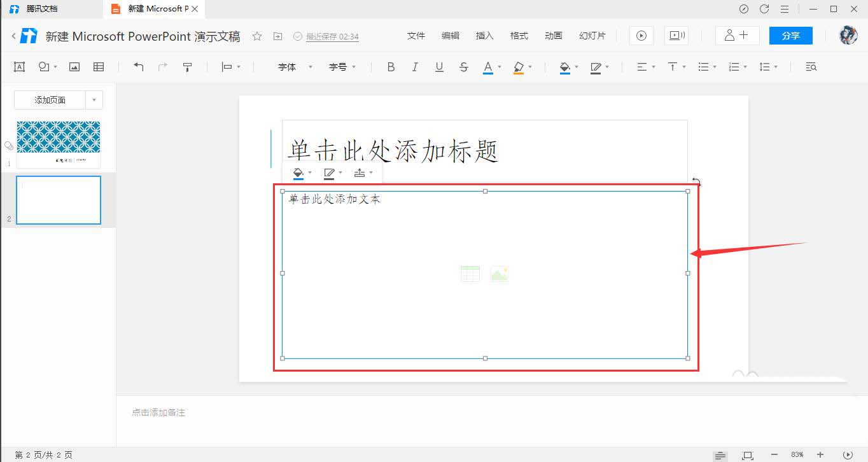The width and height of the screenshot is (868, 462).
Task: Toggle bold formatting
Action: point(391,67)
